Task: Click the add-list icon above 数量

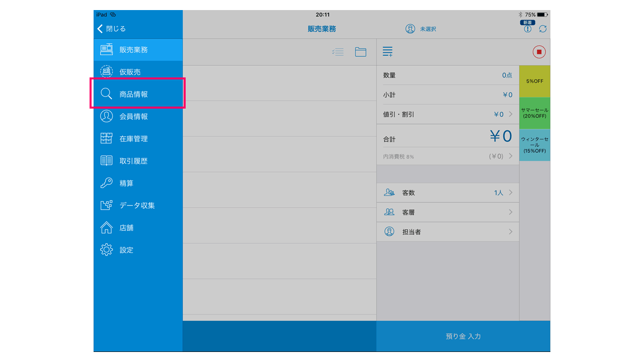Action: (x=387, y=51)
